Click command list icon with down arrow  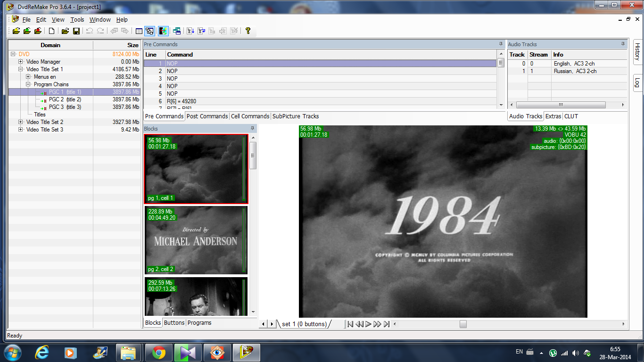(x=190, y=31)
